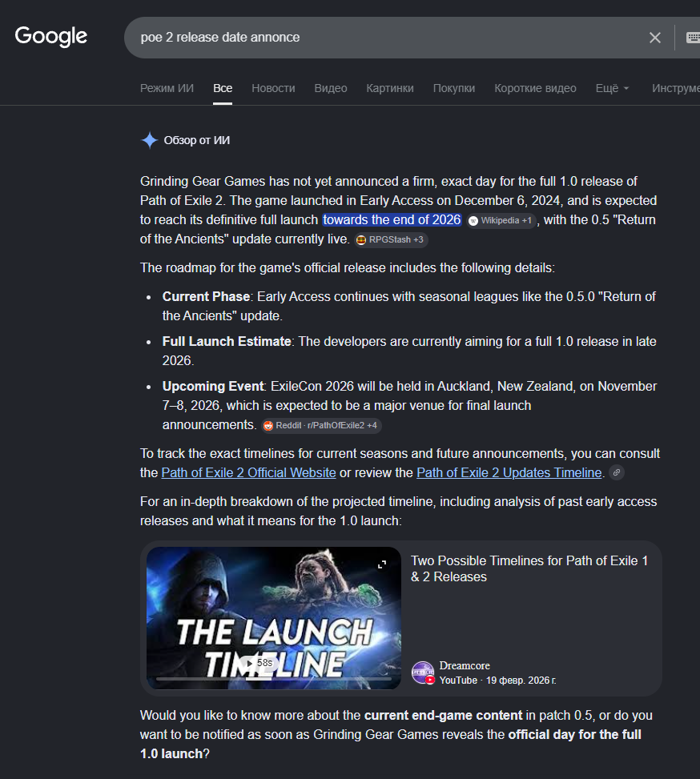Click the 'Обзор от ИИ' heading
The width and height of the screenshot is (700, 779).
197,141
